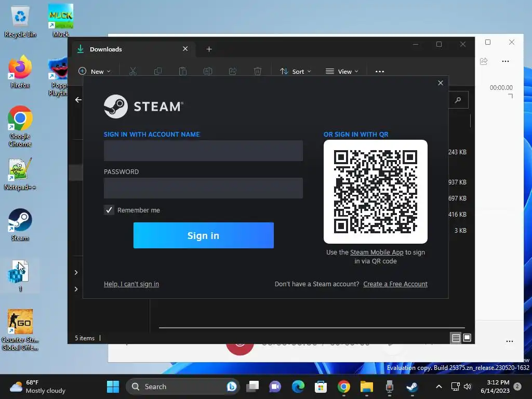The width and height of the screenshot is (532, 399).
Task: Open the Sort dropdown in File Explorer
Action: point(295,71)
